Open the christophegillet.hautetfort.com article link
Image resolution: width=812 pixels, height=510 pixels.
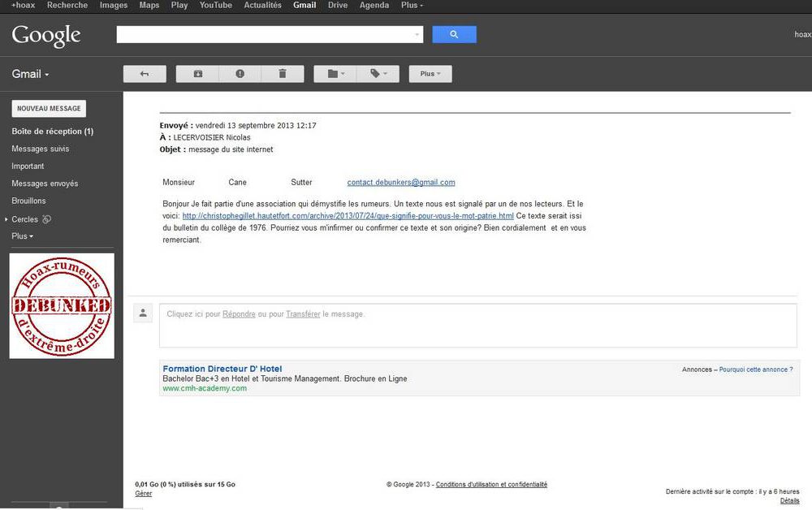pos(348,216)
